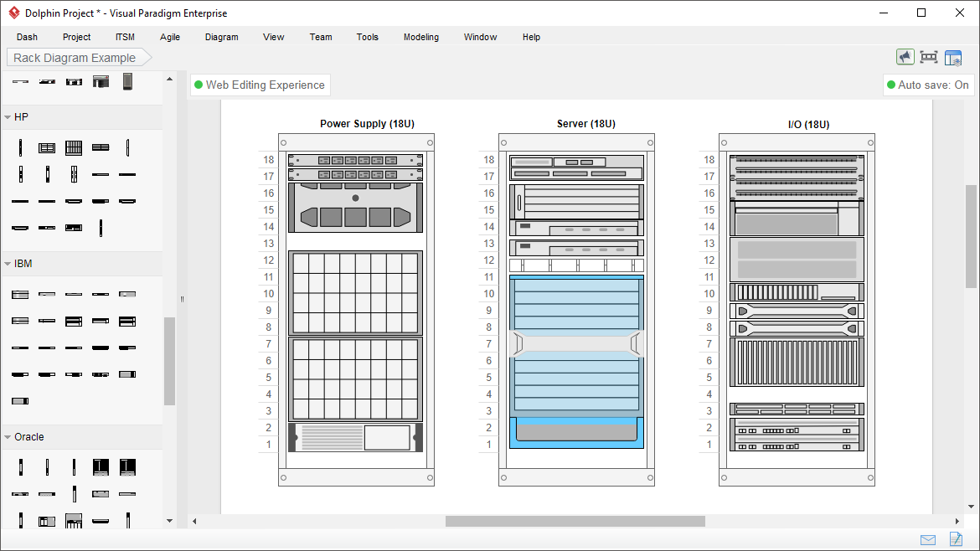
Task: Select the HP table-like shape with two columns
Action: (47, 148)
